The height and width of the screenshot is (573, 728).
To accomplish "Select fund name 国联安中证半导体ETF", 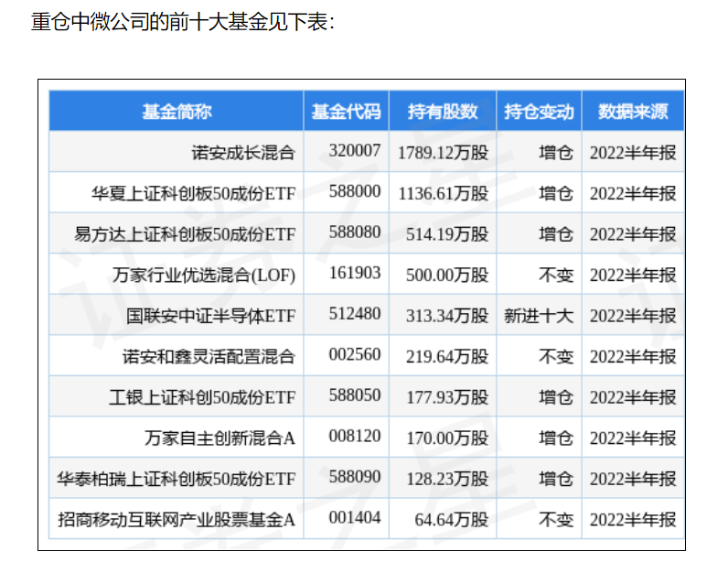I will point(210,316).
